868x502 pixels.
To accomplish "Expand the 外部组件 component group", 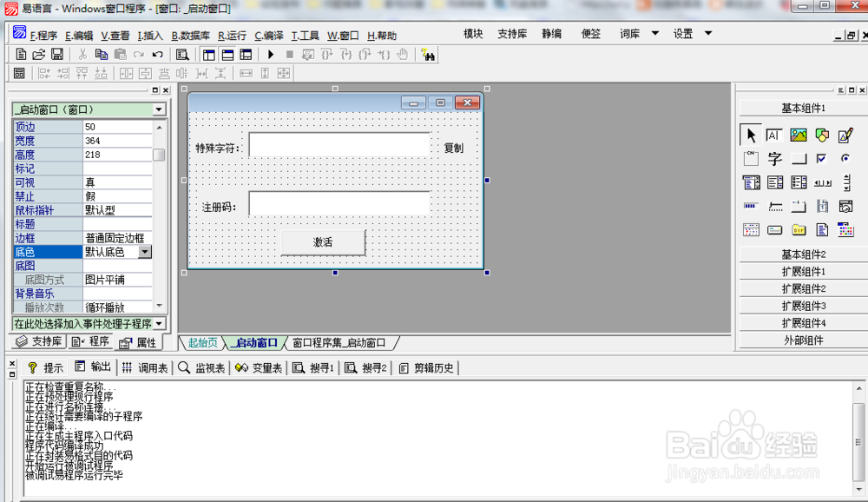I will pyautogui.click(x=803, y=340).
